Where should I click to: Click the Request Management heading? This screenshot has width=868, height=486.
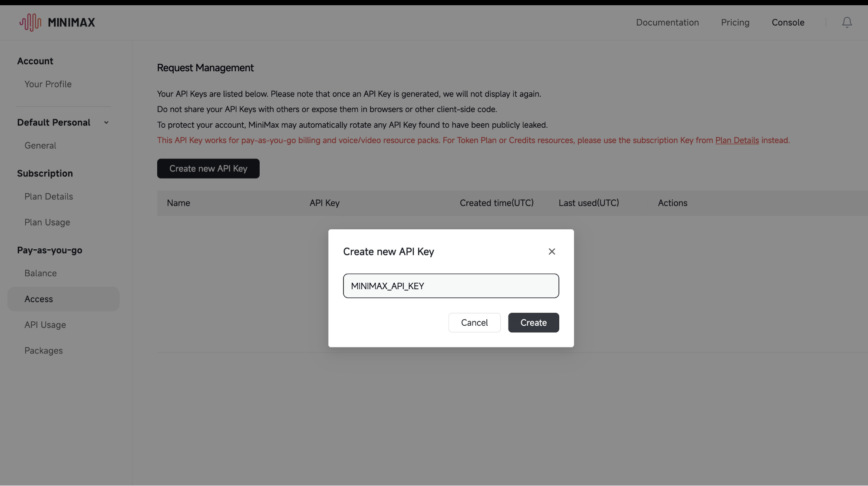[205, 68]
